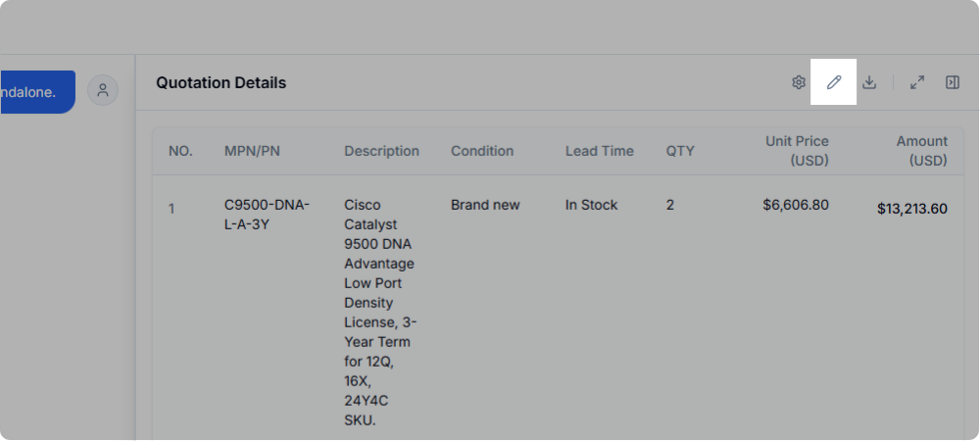980x441 pixels.
Task: Click the Amount (USD) column header
Action: (921, 151)
